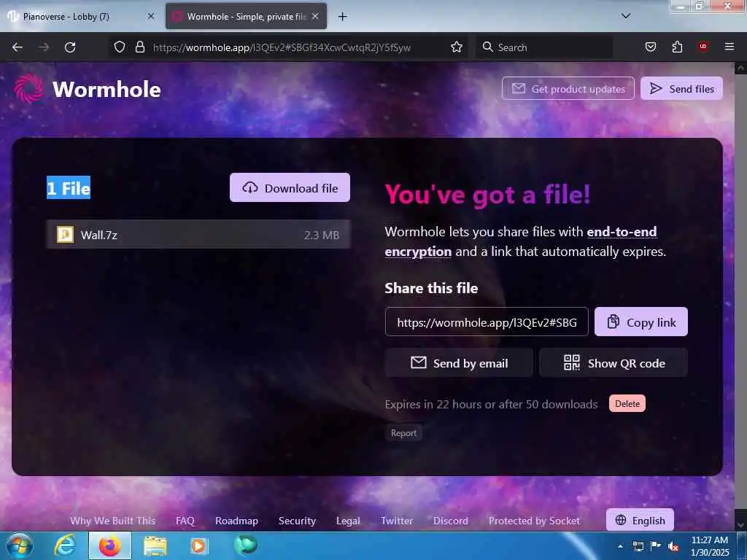Expand the list all tabs chevron
The height and width of the screenshot is (560, 747).
point(626,16)
